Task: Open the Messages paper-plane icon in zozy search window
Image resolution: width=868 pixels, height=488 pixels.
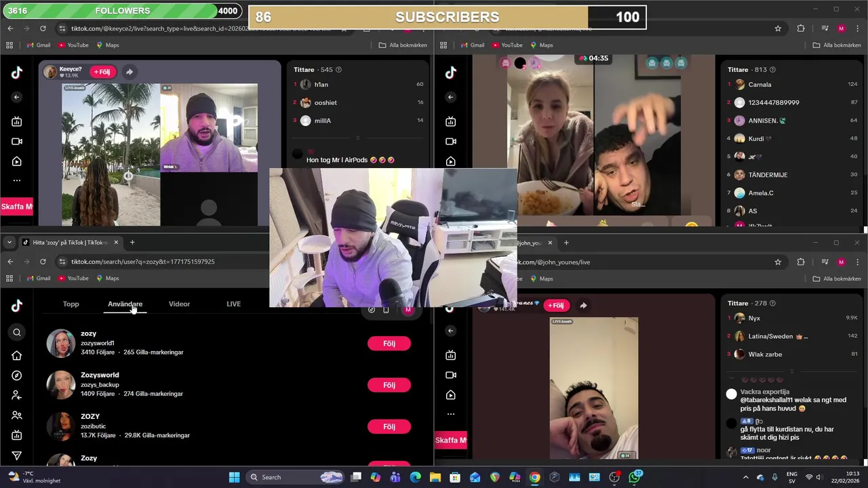Action: 17,455
